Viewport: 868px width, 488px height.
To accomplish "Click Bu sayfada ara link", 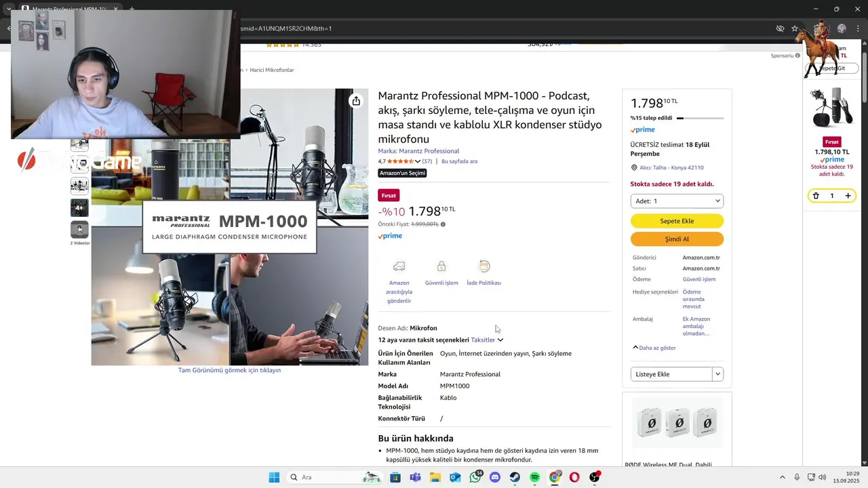I will click(x=459, y=161).
